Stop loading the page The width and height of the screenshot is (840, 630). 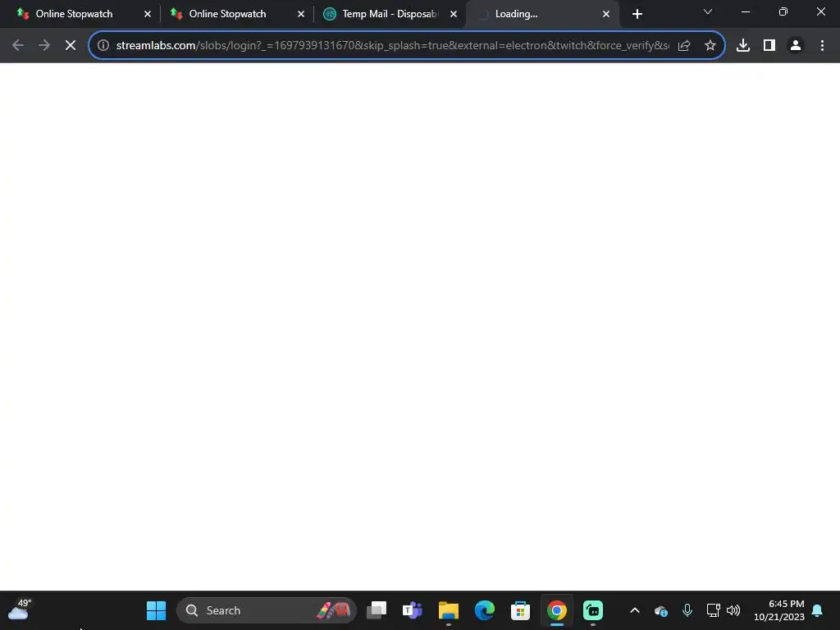point(71,46)
